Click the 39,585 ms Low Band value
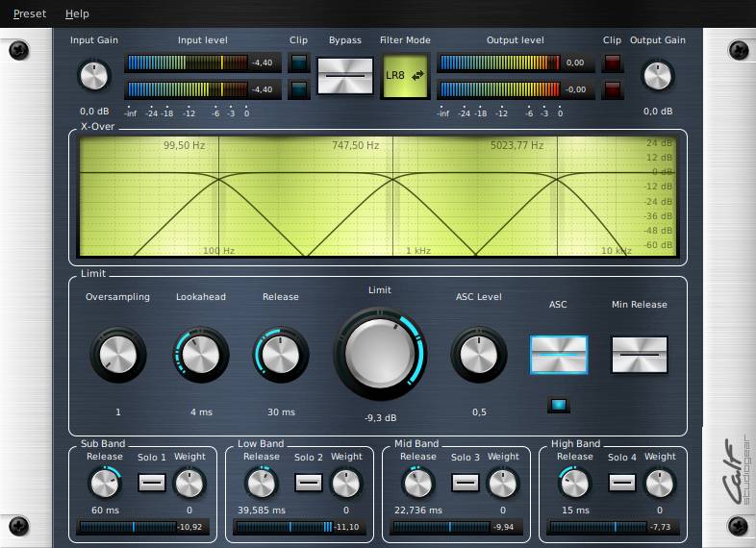The width and height of the screenshot is (756, 548). coord(262,510)
